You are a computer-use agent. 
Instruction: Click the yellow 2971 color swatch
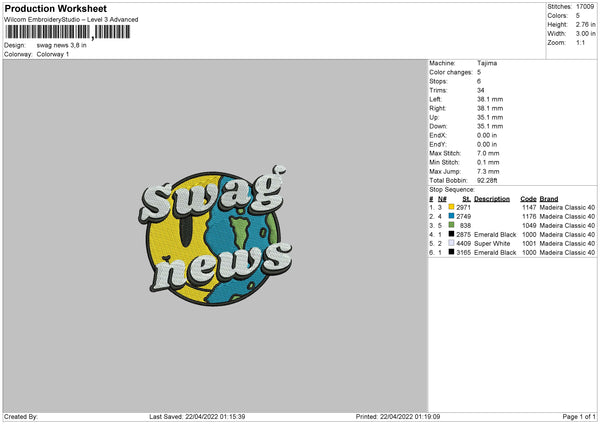pos(452,207)
